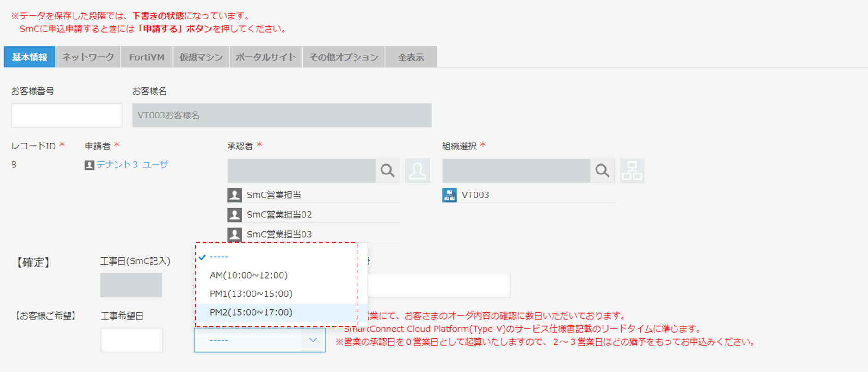868x372 pixels.
Task: Open the organization tree icon button
Action: (632, 171)
